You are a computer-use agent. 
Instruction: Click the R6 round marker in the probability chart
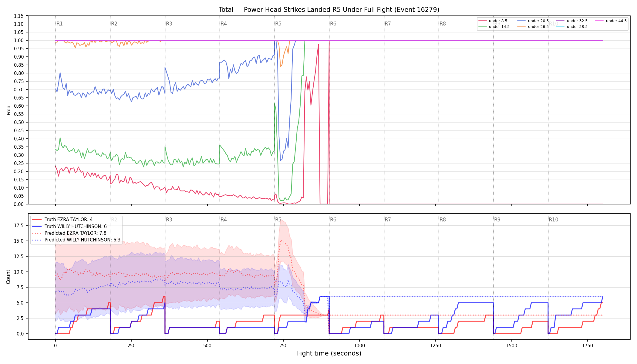(333, 24)
